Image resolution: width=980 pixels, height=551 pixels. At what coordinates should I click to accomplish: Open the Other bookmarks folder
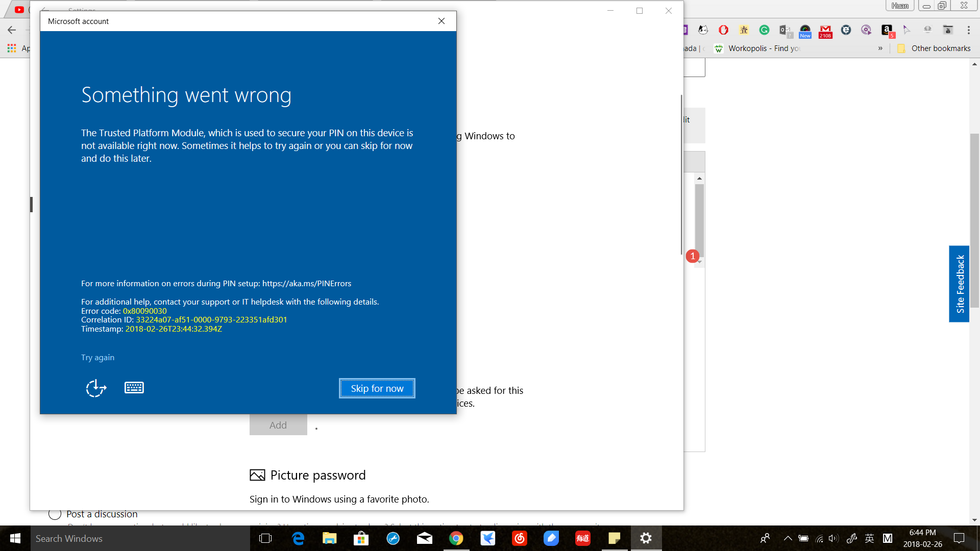(x=934, y=48)
